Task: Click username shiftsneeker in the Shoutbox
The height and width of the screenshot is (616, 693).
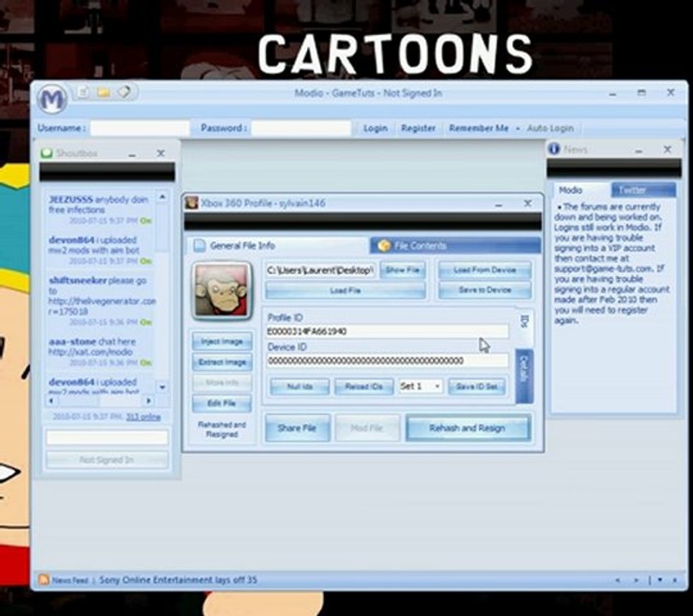Action: coord(77,281)
